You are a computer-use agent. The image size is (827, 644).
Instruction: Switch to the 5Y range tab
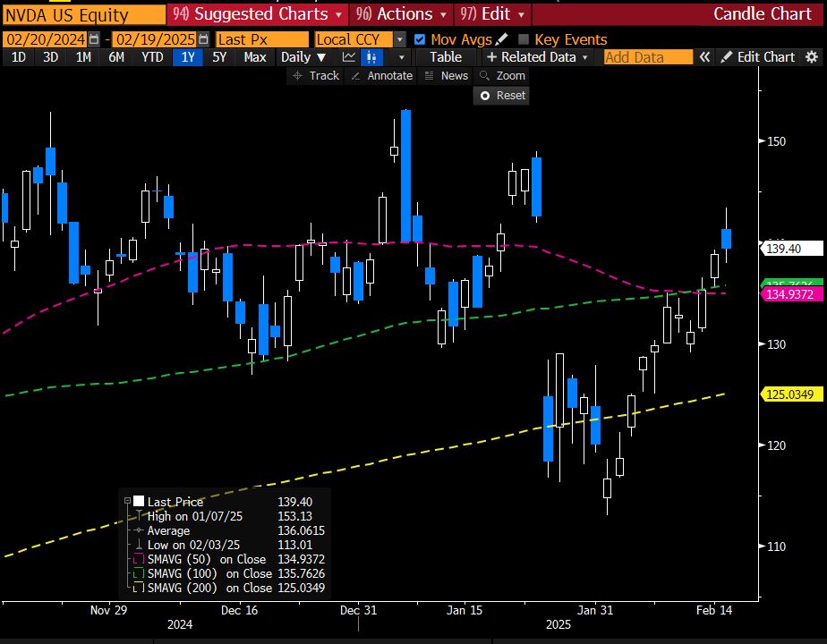pos(219,57)
